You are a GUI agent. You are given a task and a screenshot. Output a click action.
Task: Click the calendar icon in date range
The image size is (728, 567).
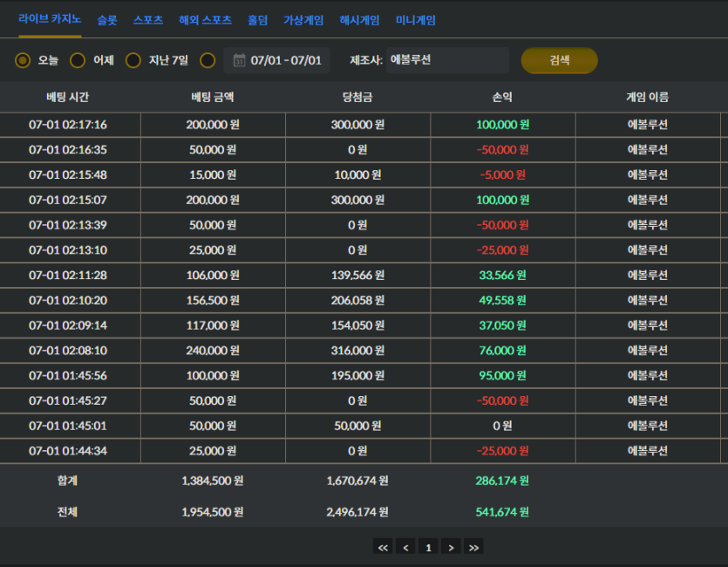pos(239,60)
